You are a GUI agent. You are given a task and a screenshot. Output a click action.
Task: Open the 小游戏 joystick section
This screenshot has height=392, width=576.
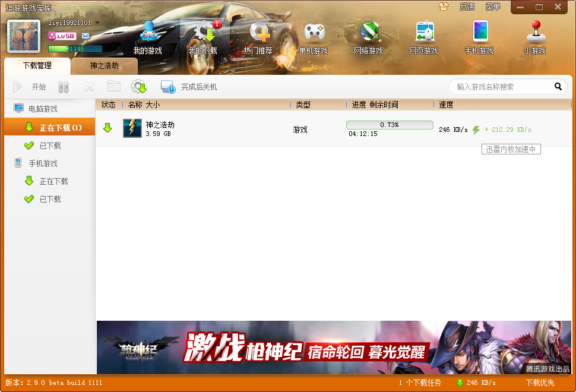coord(535,38)
